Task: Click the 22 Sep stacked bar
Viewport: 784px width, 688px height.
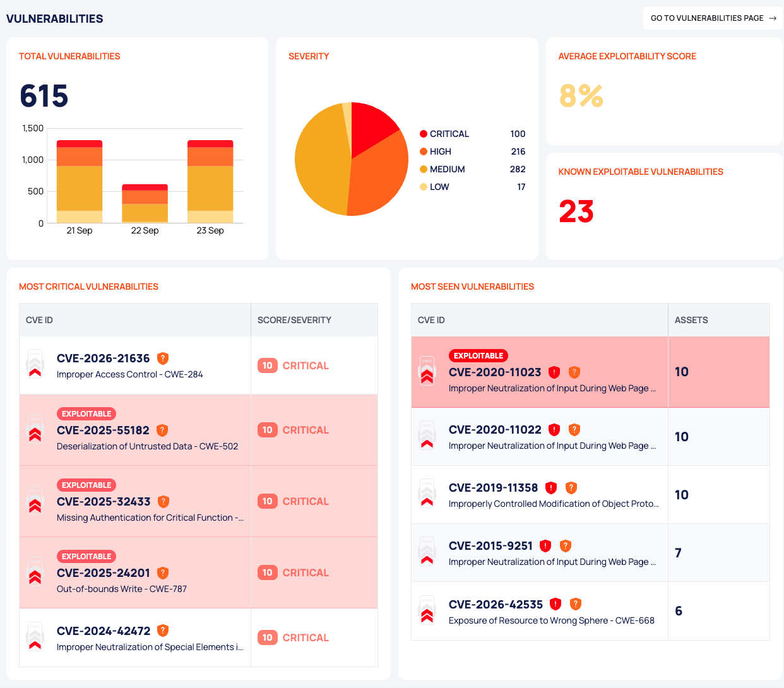Action: (x=145, y=204)
